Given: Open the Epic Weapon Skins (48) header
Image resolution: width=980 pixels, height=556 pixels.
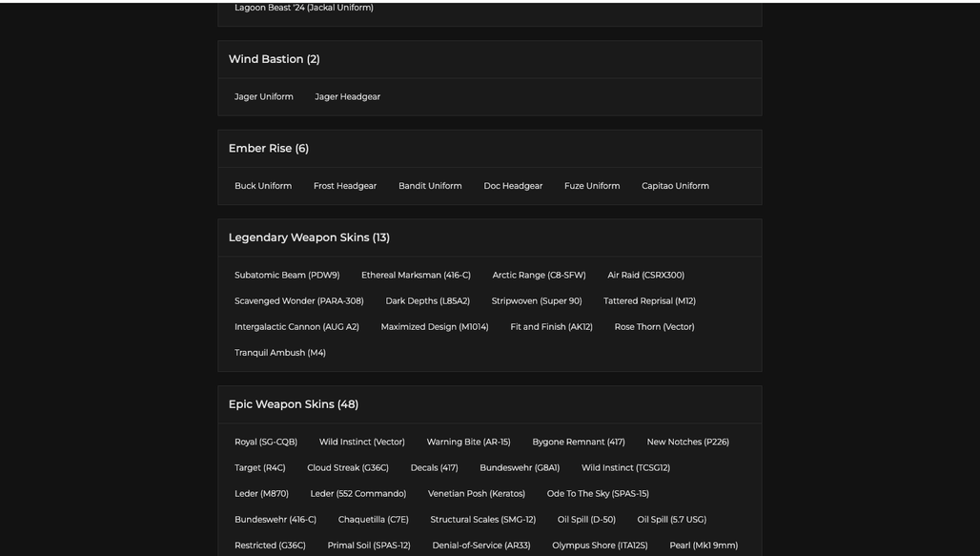Looking at the screenshot, I should [489, 404].
